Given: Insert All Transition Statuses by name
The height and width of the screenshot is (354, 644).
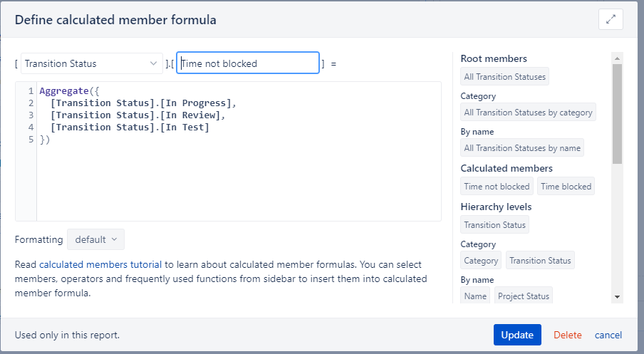Looking at the screenshot, I should click(522, 148).
